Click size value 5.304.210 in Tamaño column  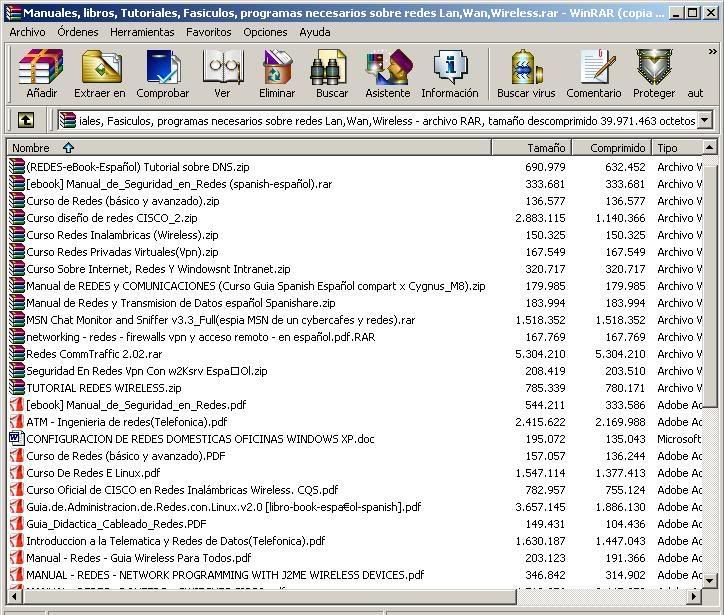click(x=540, y=354)
